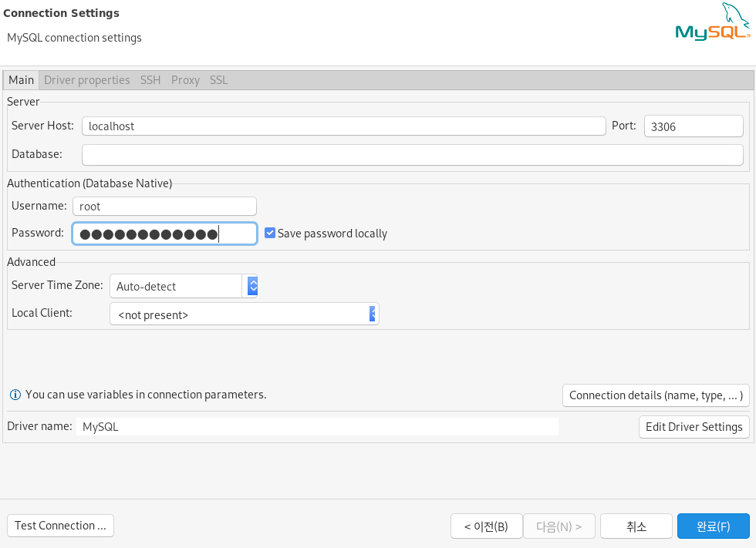Click Edit Driver Settings button
Viewport: 756px width, 548px height.
pos(694,427)
